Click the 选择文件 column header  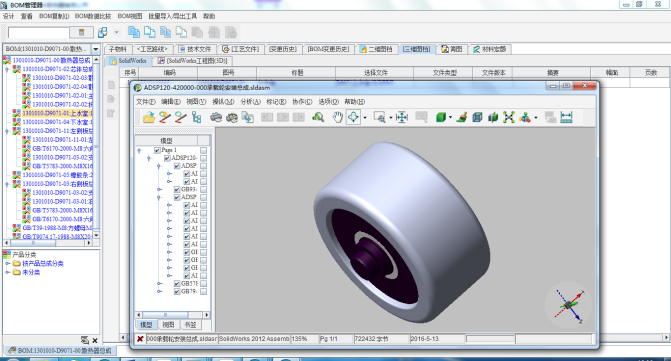tap(376, 73)
